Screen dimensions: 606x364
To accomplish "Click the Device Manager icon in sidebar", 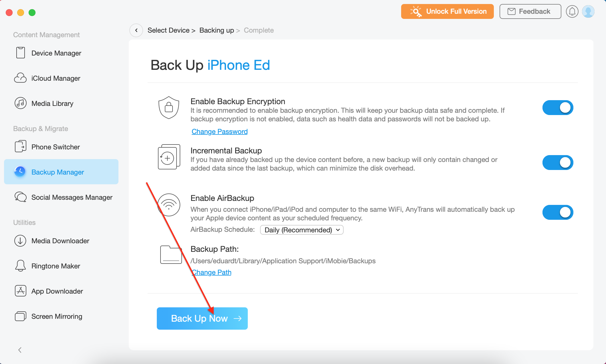I will [x=20, y=53].
